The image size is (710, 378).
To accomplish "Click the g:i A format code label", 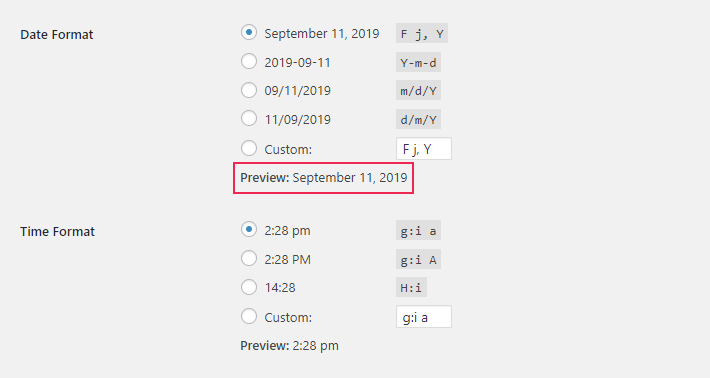I will click(418, 260).
